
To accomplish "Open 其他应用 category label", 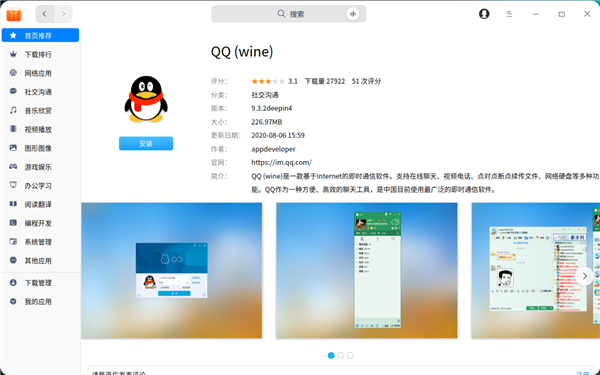I will pyautogui.click(x=38, y=261).
